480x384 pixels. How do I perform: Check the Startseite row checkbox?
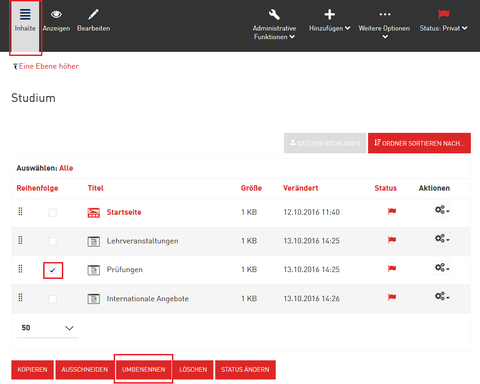click(x=52, y=212)
